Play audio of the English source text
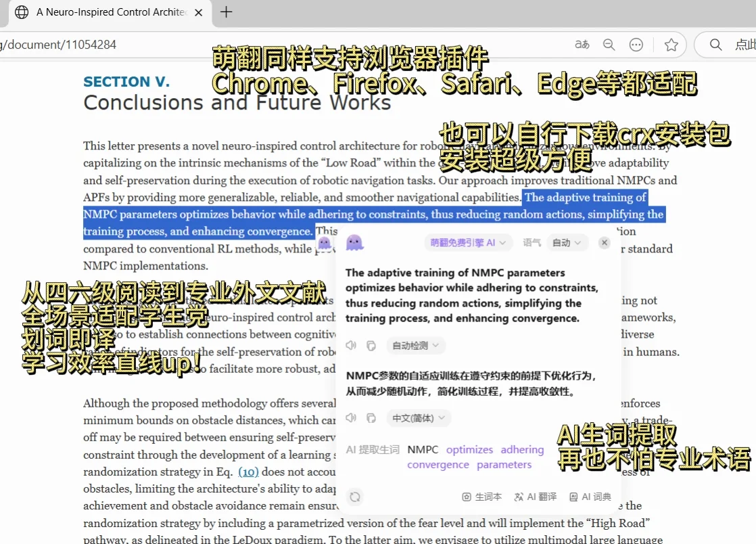Image resolution: width=756 pixels, height=544 pixels. pyautogui.click(x=351, y=345)
